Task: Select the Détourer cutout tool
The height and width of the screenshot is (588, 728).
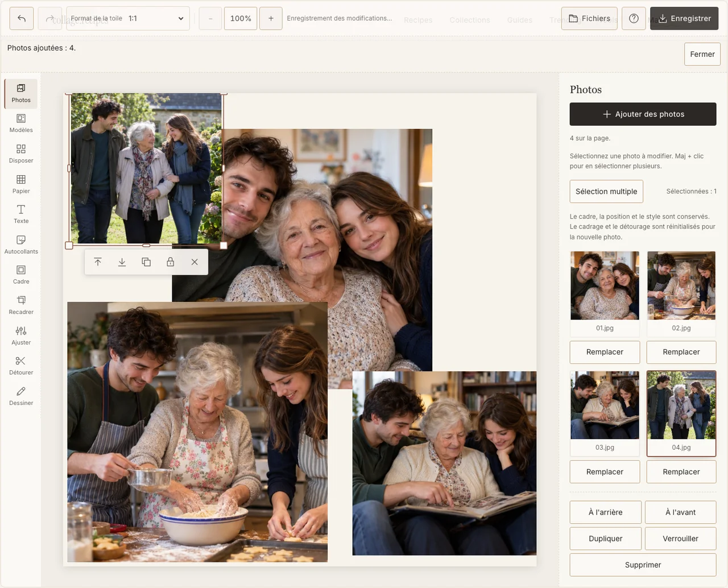Action: (x=21, y=366)
